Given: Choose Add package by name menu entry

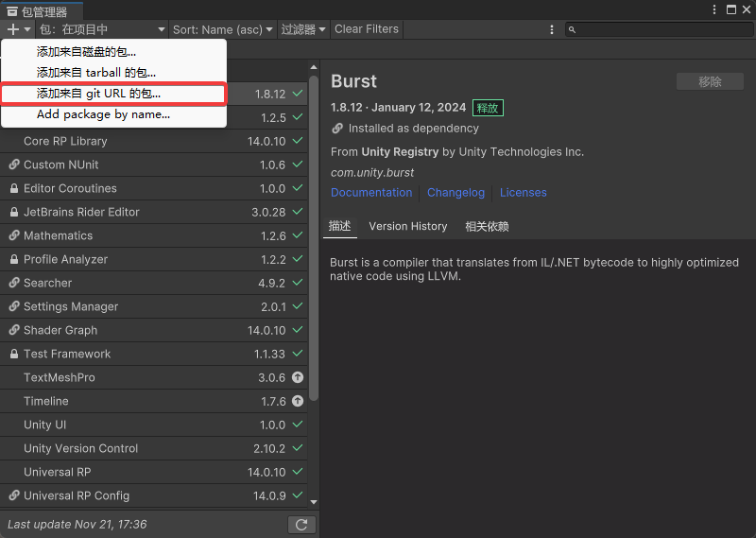Looking at the screenshot, I should (x=104, y=114).
